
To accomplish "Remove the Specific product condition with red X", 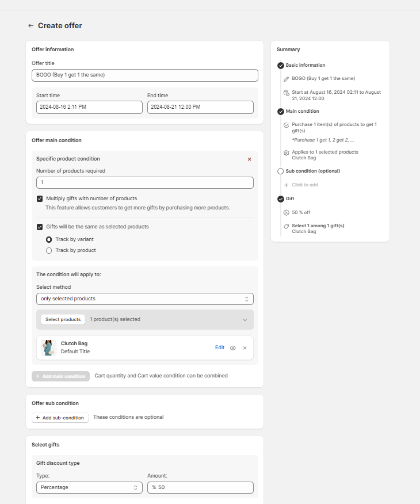I will coord(249,159).
